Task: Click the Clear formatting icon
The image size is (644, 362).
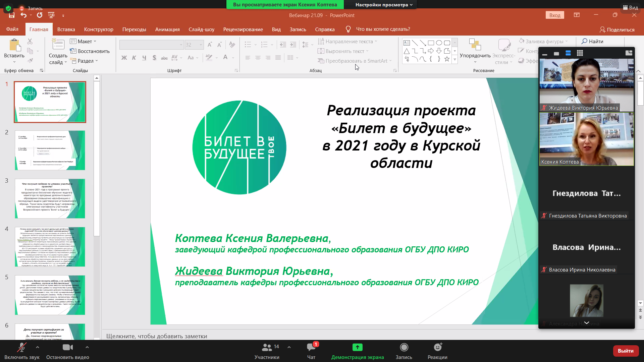Action: pyautogui.click(x=232, y=45)
